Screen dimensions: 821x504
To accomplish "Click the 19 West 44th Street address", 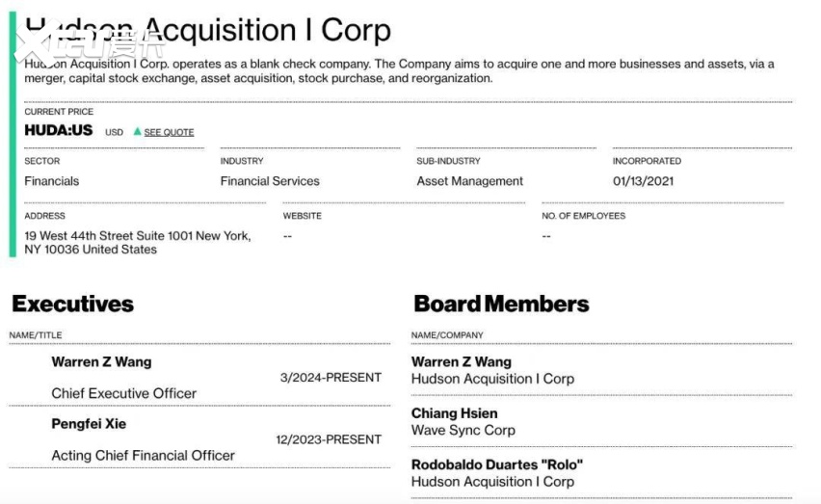I will (x=138, y=242).
